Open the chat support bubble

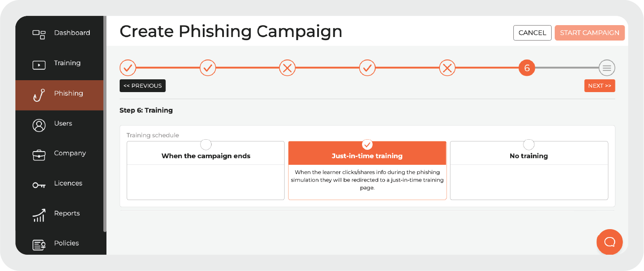click(609, 242)
